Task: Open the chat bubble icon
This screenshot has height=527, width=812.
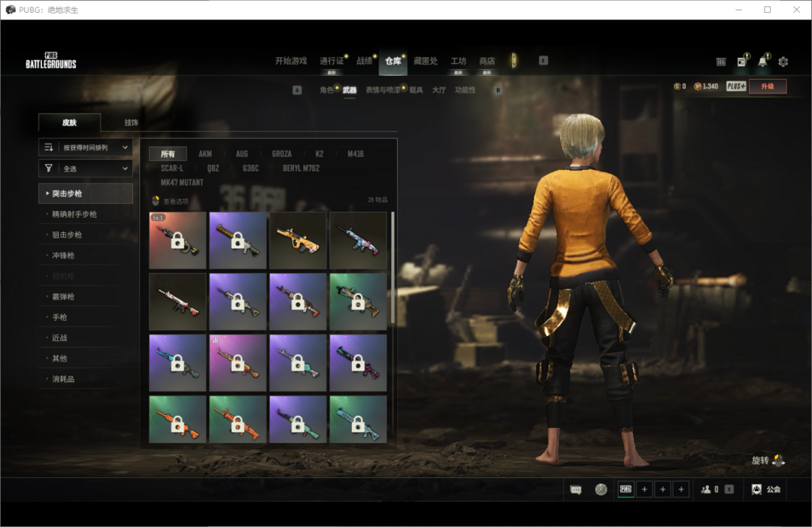Action: (576, 489)
